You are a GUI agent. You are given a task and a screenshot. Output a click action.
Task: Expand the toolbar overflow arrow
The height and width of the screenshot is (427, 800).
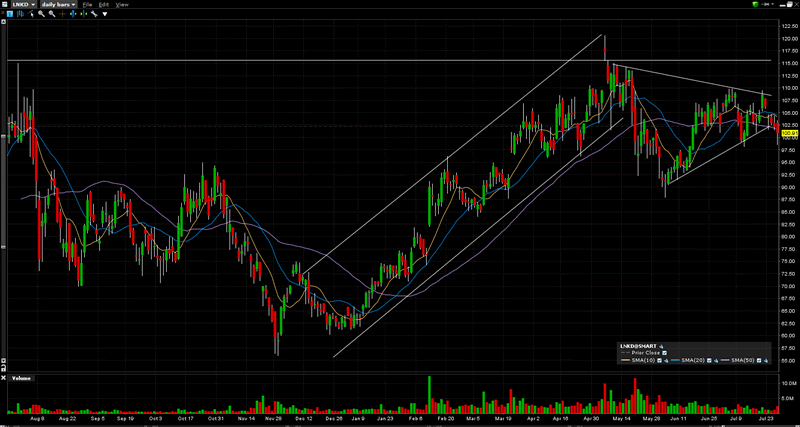(x=105, y=14)
